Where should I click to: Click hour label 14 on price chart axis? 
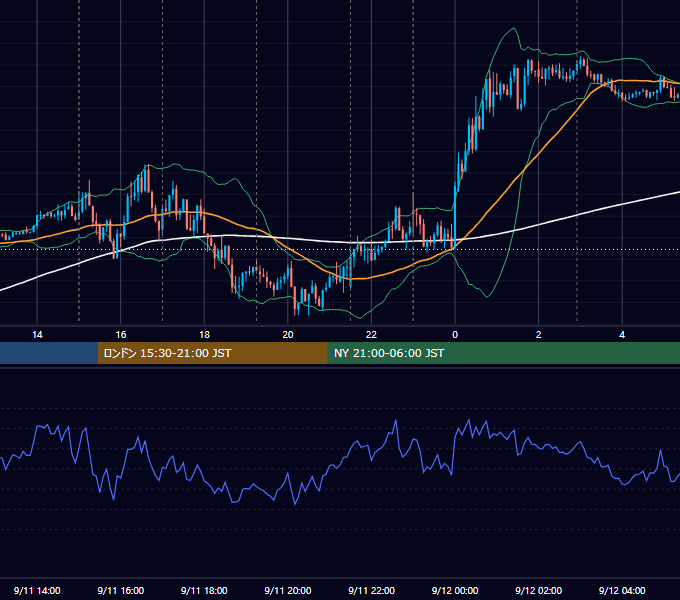tap(37, 335)
